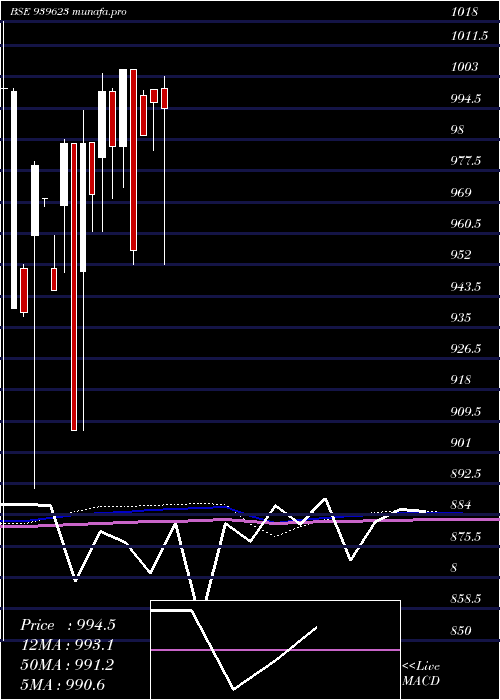Screen dimensions: 500x700
Task: Click the 901 price axis label
Action: (461, 442)
